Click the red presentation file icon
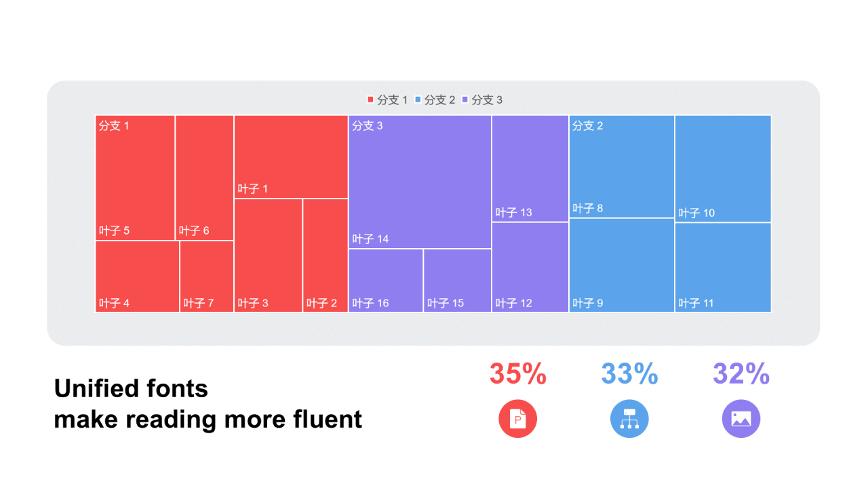This screenshot has height=488, width=868. point(517,419)
